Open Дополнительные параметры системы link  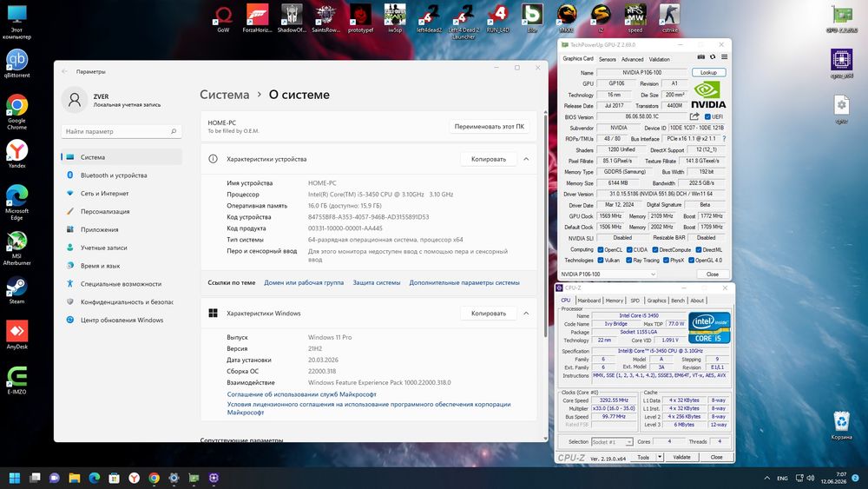pyautogui.click(x=464, y=282)
